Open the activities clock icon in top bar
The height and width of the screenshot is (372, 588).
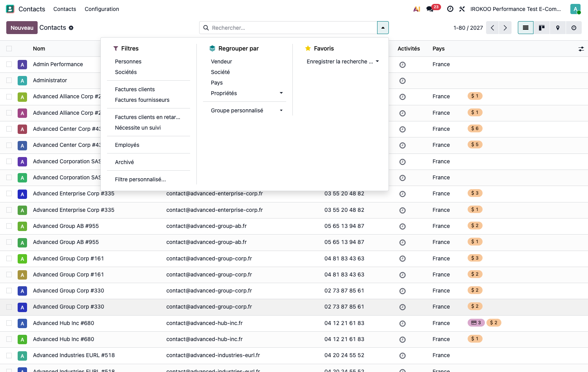coord(450,9)
